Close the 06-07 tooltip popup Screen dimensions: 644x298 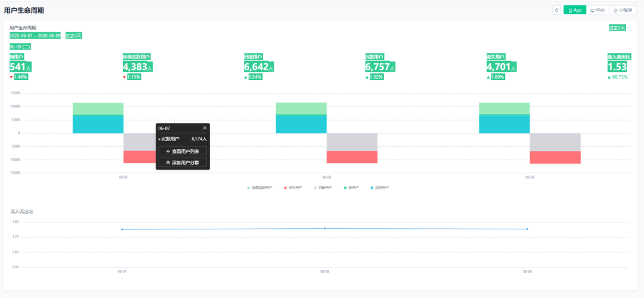[205, 128]
